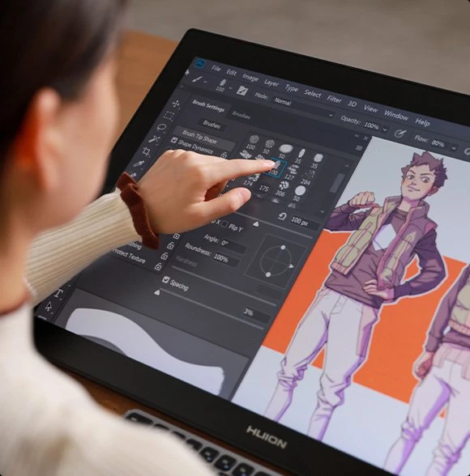Select the Move tool
This screenshot has height=476, width=470.
click(x=176, y=104)
